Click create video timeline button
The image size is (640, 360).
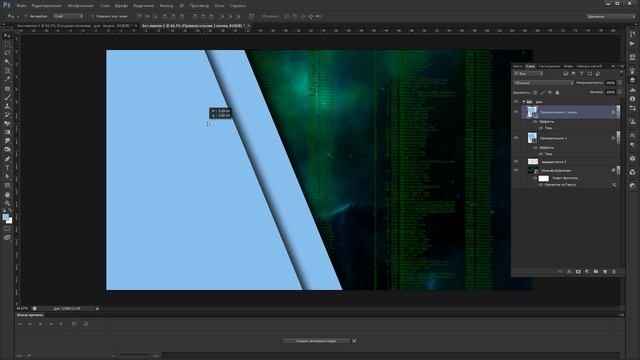316,341
